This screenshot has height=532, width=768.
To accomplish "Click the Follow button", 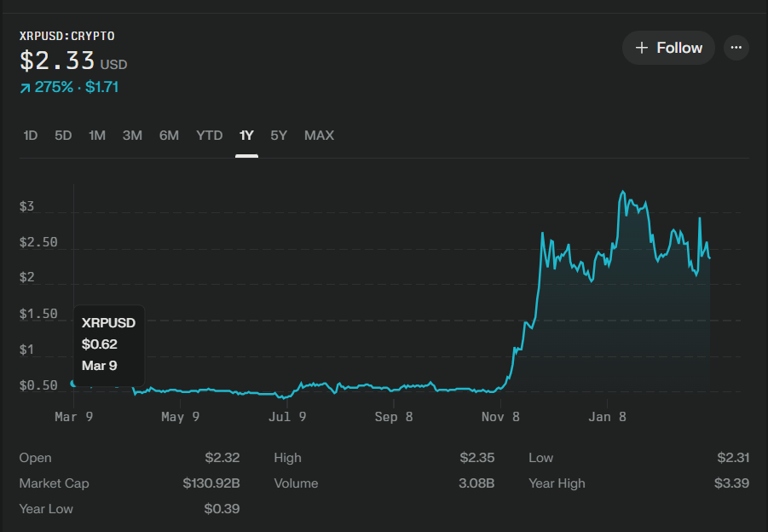I will (x=667, y=48).
